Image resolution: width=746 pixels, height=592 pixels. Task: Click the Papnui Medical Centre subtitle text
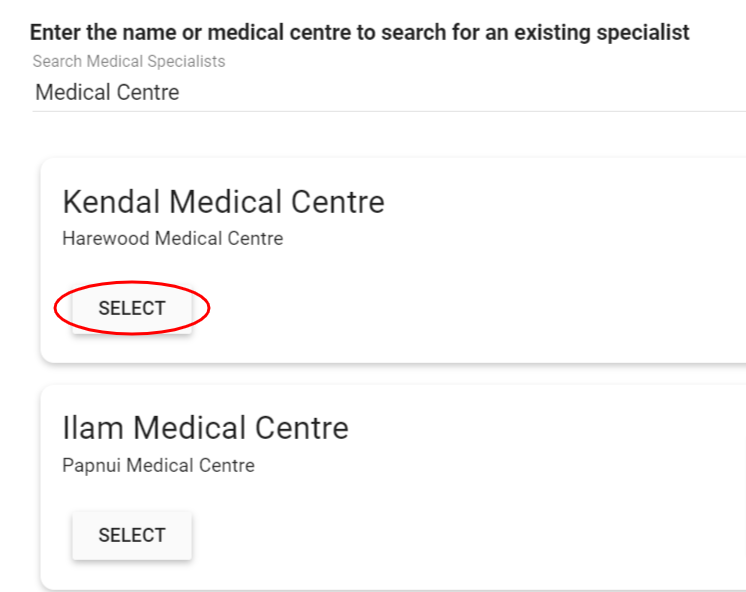tap(158, 465)
